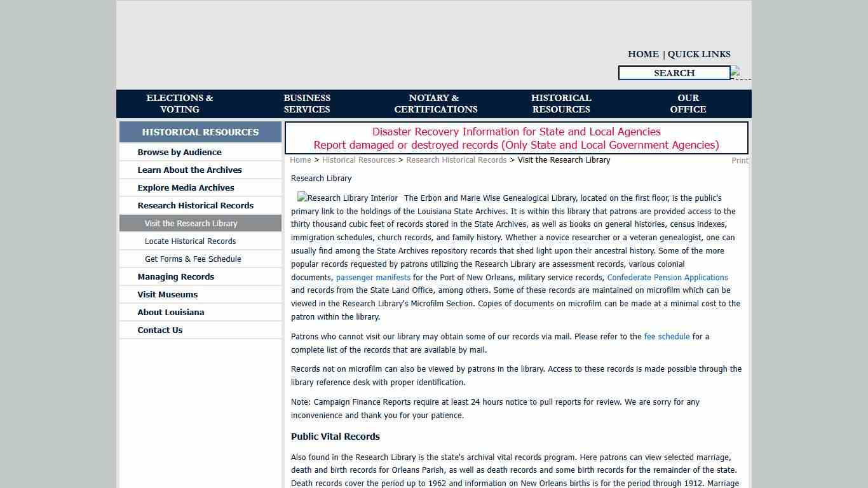The height and width of the screenshot is (488, 868).
Task: Open the Our Office menu
Action: pos(688,104)
